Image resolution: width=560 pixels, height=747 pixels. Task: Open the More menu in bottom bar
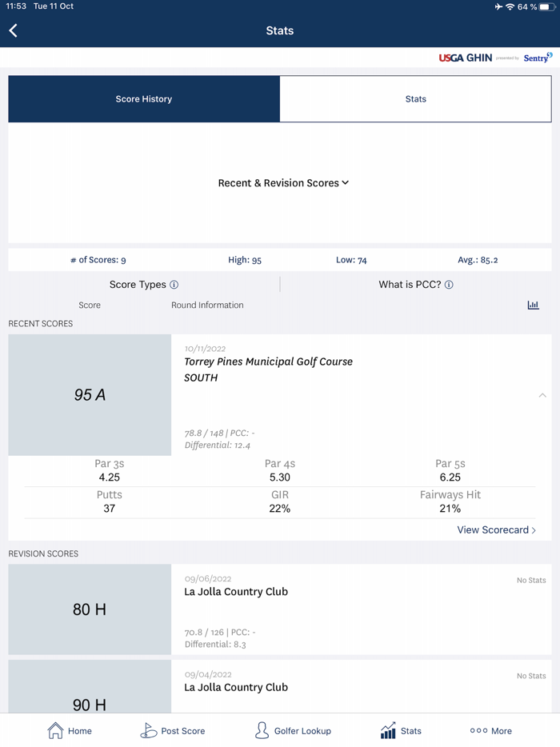(x=490, y=730)
